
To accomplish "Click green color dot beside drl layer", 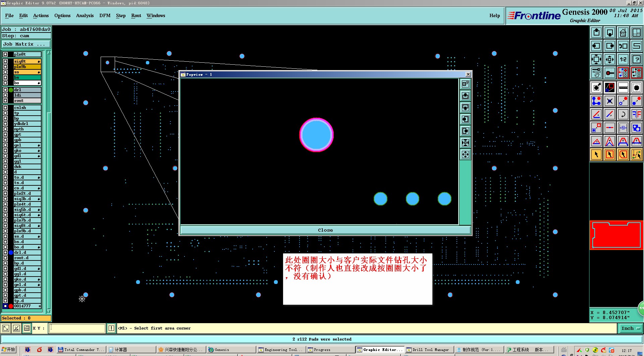I will (x=11, y=90).
